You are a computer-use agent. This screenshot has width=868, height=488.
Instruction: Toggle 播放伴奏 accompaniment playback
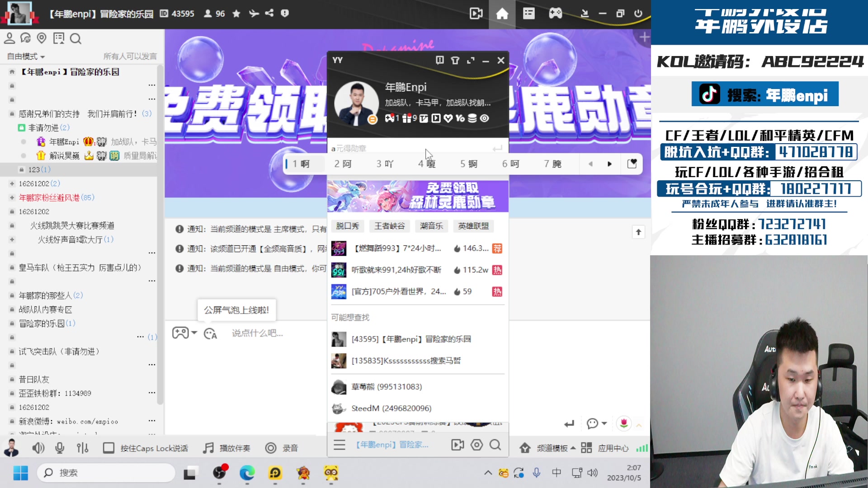(x=226, y=448)
